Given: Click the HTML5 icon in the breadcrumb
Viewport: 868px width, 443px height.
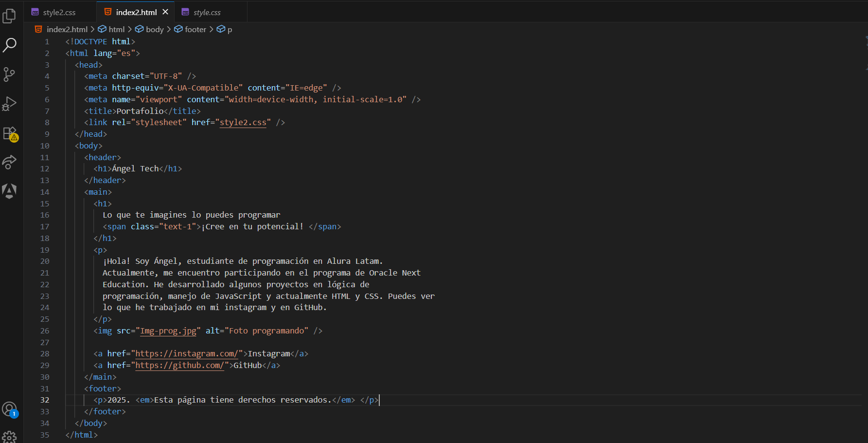Looking at the screenshot, I should tap(38, 29).
